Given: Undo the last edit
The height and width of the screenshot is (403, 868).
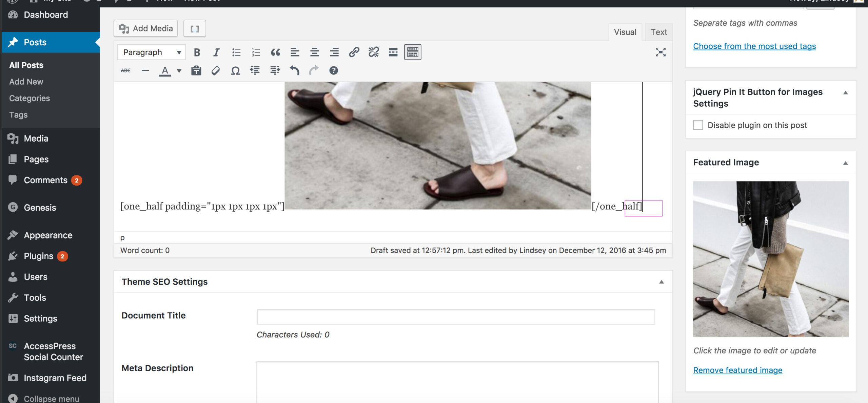Looking at the screenshot, I should [294, 70].
